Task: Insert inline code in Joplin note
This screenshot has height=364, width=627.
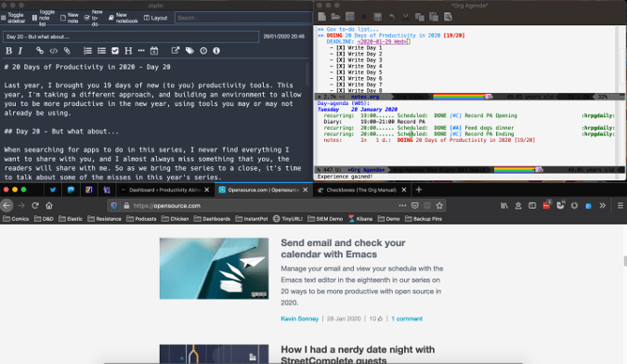Action: [x=53, y=51]
